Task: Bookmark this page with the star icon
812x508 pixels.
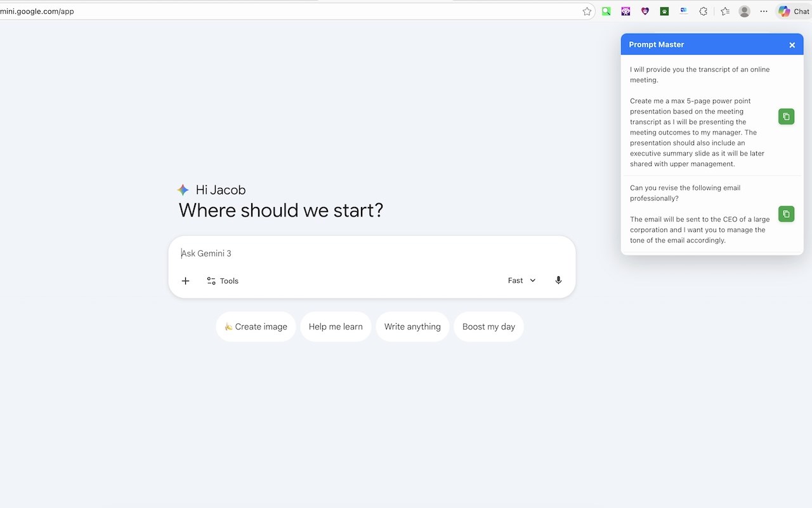Action: click(587, 11)
